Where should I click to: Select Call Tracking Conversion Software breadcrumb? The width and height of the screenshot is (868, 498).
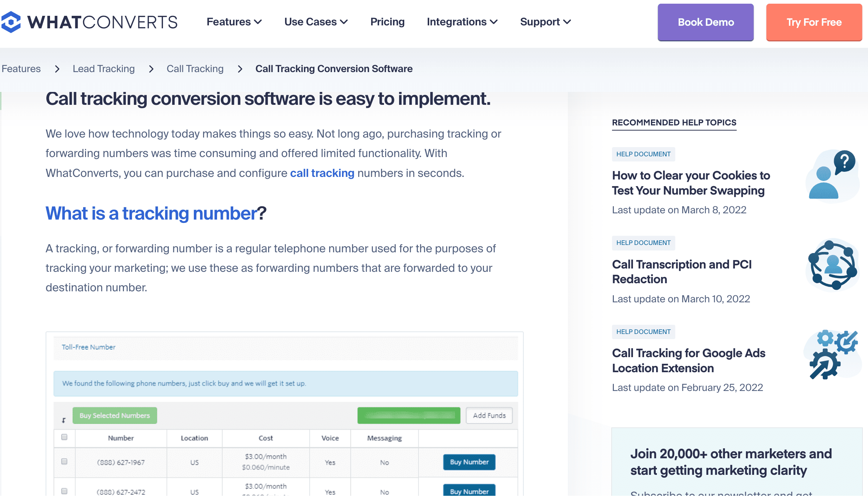pyautogui.click(x=334, y=69)
